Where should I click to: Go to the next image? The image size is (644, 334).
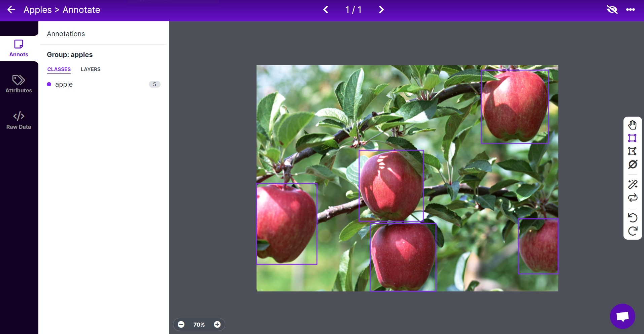[381, 10]
